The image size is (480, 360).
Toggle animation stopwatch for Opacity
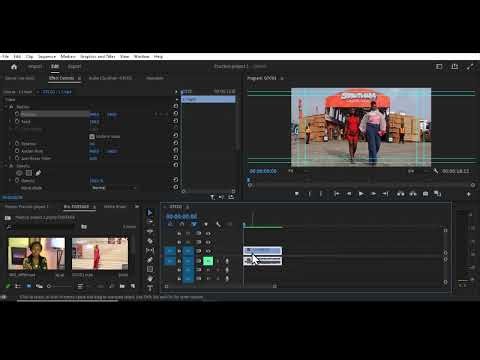pos(17,180)
